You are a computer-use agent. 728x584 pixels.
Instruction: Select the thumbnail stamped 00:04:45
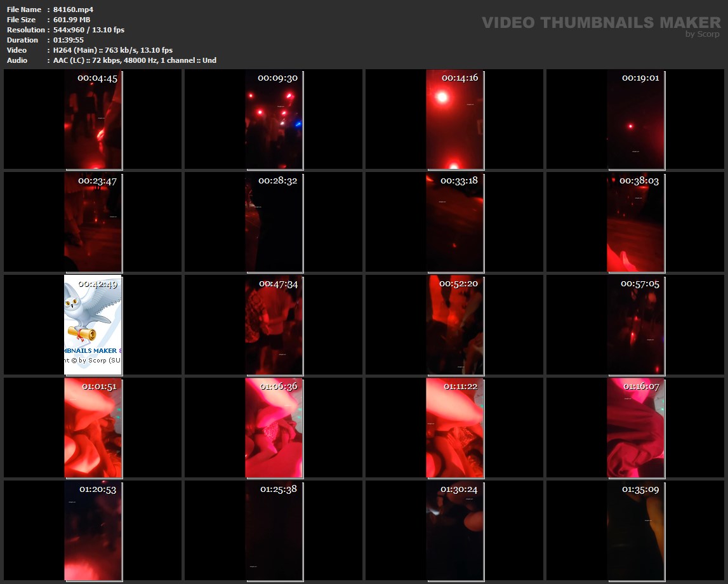click(93, 120)
